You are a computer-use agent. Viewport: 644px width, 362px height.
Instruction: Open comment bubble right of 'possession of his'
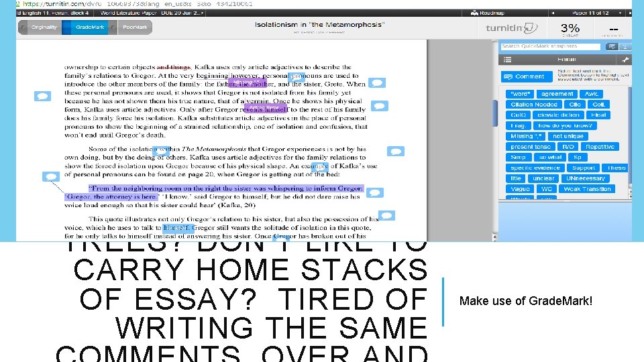386,215
